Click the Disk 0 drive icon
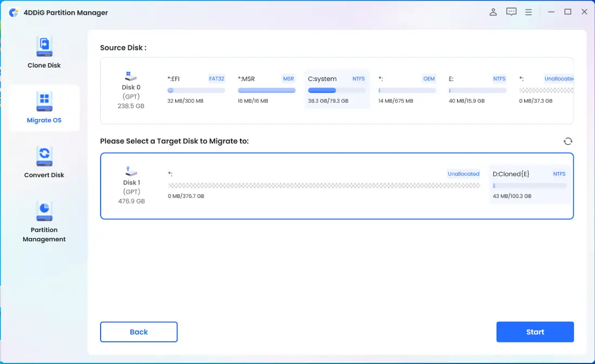Screen dimensions: 595x364 tap(131, 76)
